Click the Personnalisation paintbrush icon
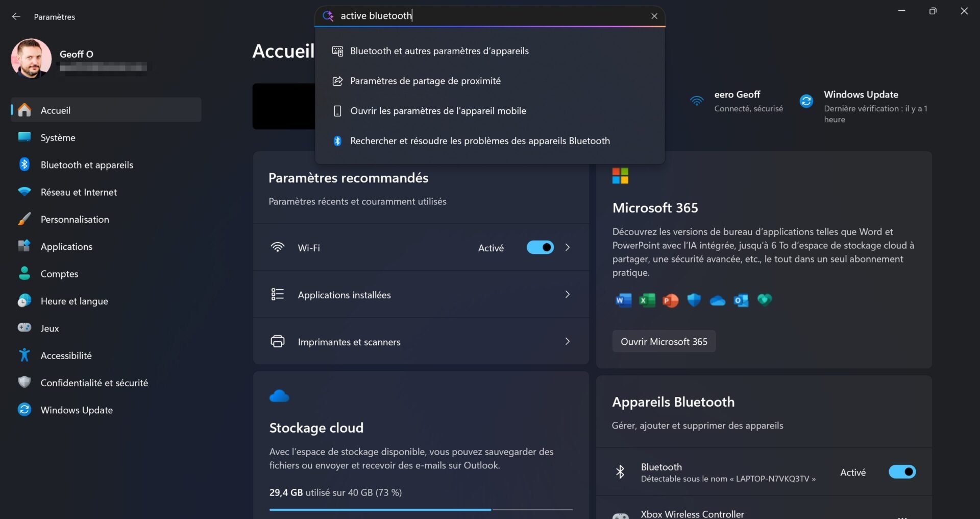980x519 pixels. 24,219
